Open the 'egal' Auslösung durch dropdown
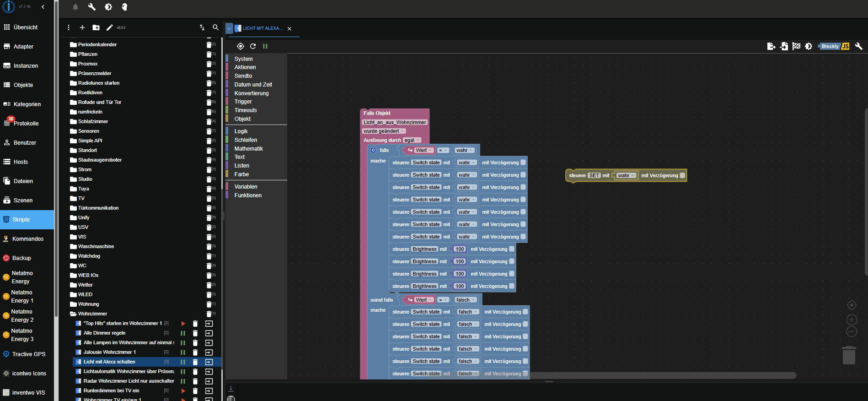Screen dimensions: 868x401 click(x=412, y=141)
